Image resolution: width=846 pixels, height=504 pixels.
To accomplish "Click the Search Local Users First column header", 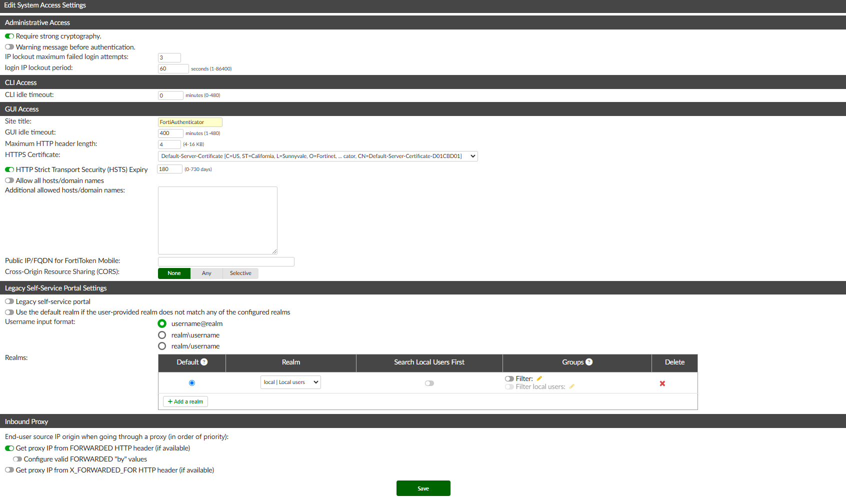I will (x=429, y=362).
